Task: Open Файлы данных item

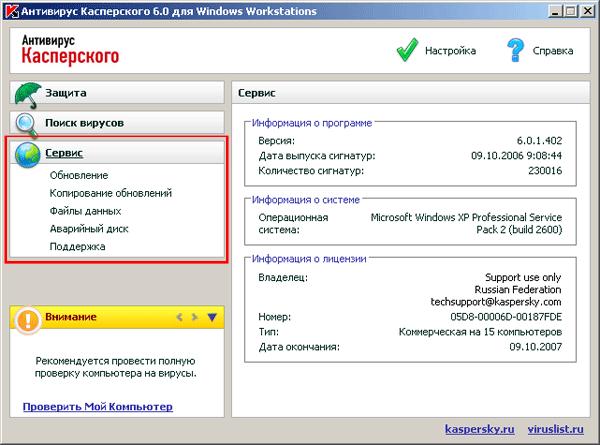Action: (85, 211)
